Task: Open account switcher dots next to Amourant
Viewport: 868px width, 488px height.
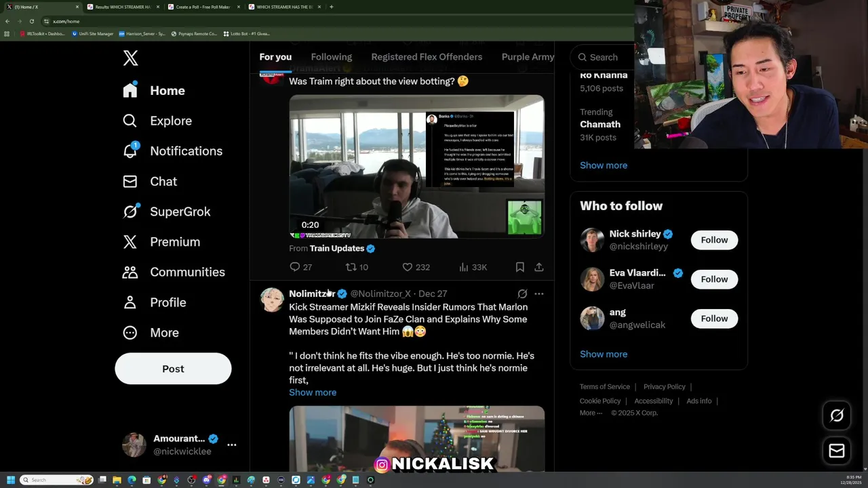Action: pyautogui.click(x=232, y=445)
